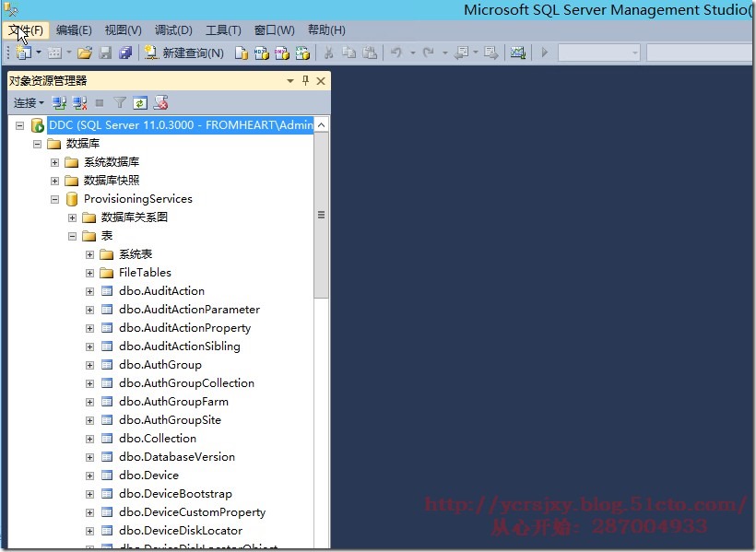Select dbo.AuthGroup table
This screenshot has width=756, height=552.
[160, 365]
